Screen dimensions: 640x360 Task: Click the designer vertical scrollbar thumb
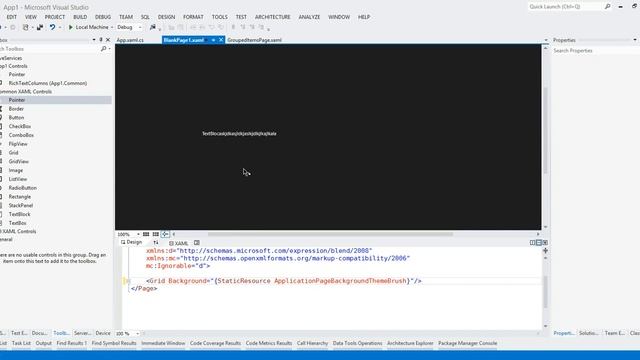coord(546,131)
